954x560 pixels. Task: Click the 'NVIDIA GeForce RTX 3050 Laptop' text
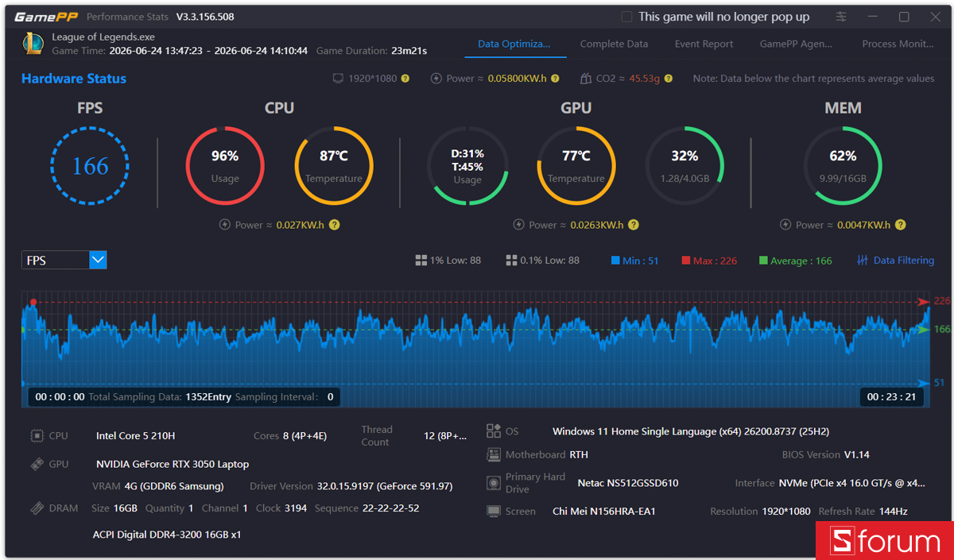[173, 465]
